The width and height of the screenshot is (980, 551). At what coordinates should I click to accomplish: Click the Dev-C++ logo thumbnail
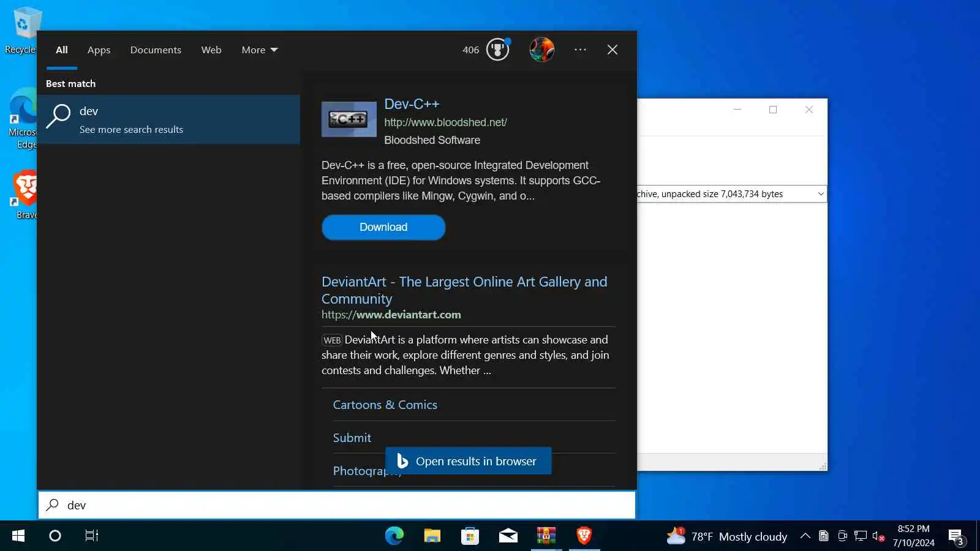pyautogui.click(x=349, y=119)
